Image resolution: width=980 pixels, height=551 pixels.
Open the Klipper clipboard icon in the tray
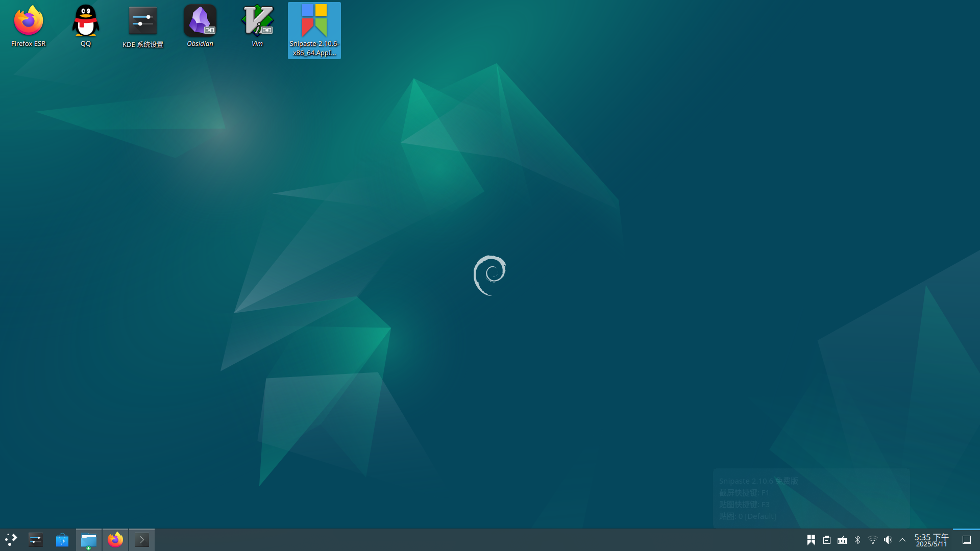[827, 539]
